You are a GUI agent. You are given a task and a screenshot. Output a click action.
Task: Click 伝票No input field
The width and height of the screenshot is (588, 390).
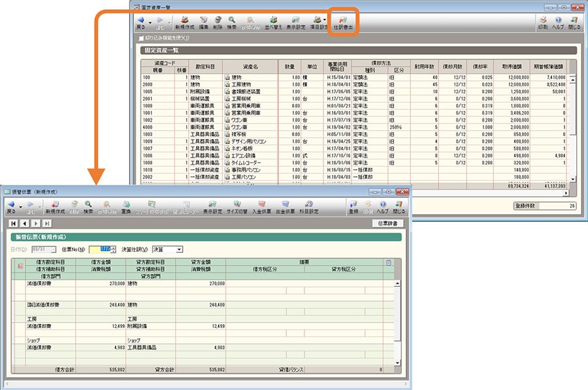(x=100, y=250)
